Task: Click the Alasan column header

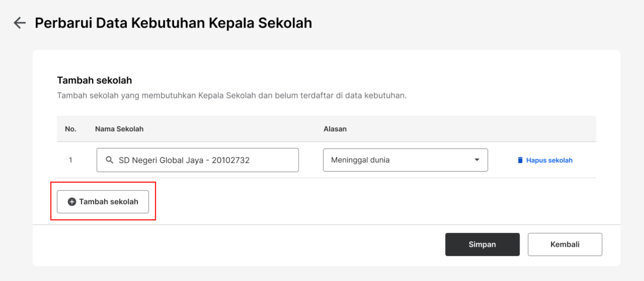Action: (335, 129)
